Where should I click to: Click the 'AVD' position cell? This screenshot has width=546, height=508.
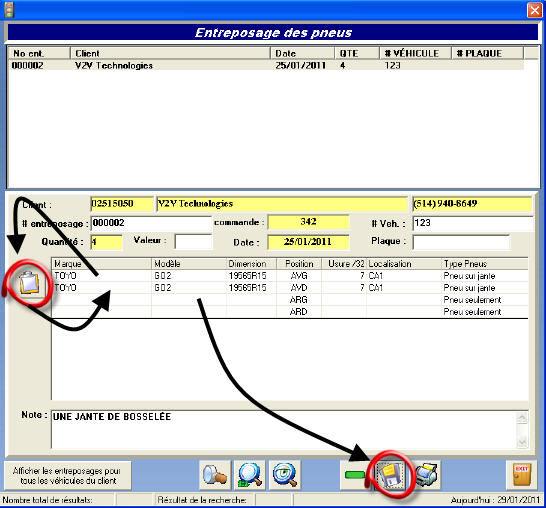click(299, 288)
